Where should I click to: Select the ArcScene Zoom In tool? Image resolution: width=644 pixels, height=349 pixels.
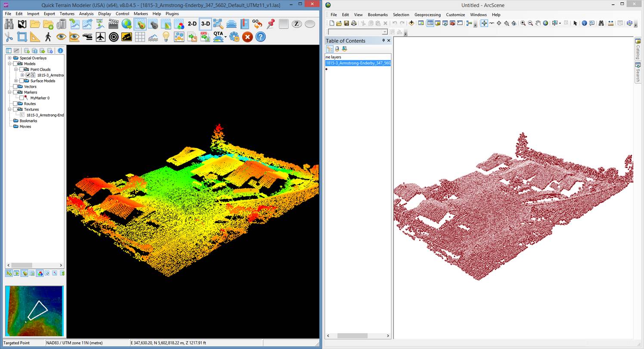click(x=523, y=23)
